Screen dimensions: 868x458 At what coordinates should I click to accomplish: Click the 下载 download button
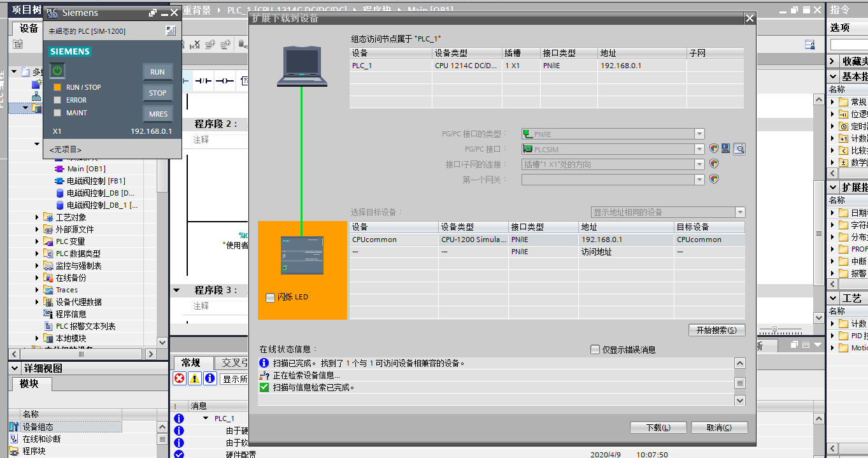click(658, 427)
